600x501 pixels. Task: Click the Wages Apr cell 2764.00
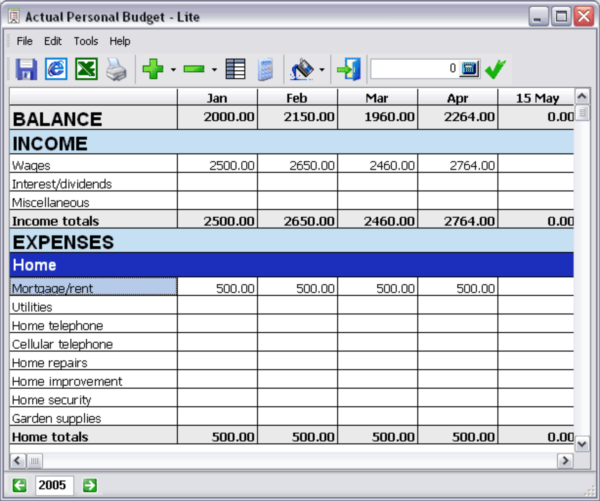tap(458, 164)
